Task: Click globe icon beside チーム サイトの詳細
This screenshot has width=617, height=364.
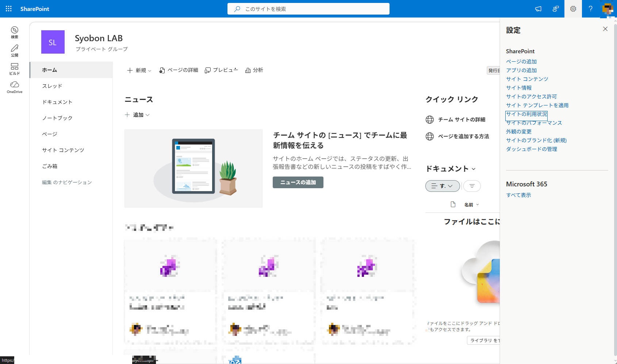Action: coord(430,119)
